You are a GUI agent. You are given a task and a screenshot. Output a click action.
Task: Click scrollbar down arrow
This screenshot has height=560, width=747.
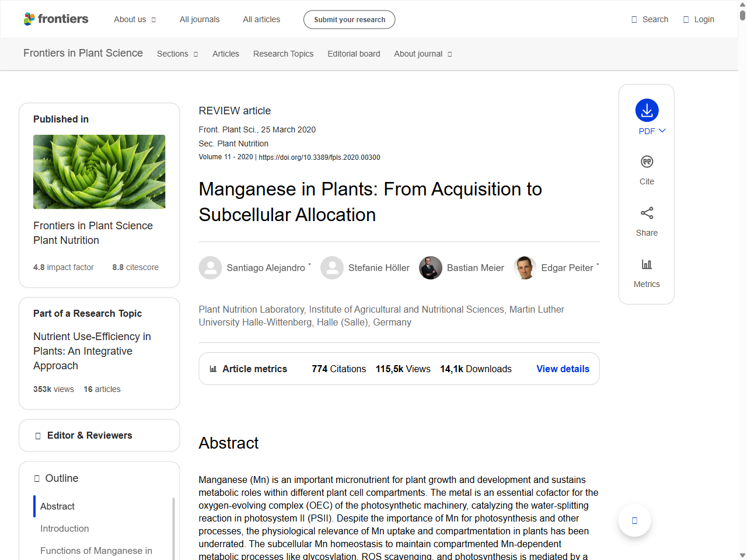click(742, 555)
